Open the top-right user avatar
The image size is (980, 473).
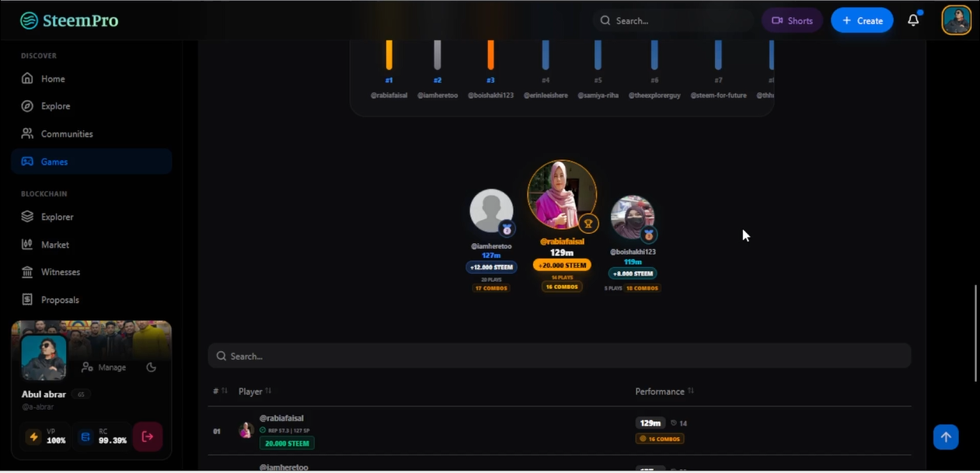pos(957,20)
